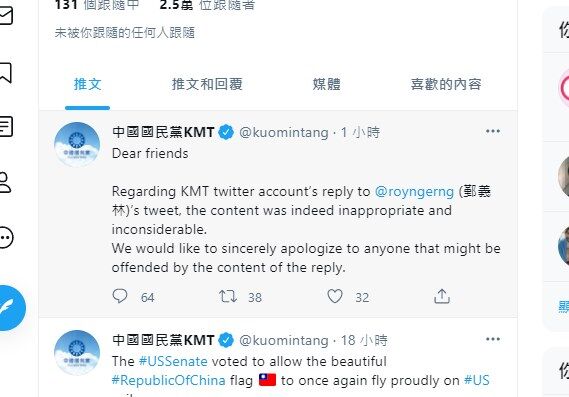Open Bookmarks icon in sidebar
The image size is (569, 397).
[5, 72]
